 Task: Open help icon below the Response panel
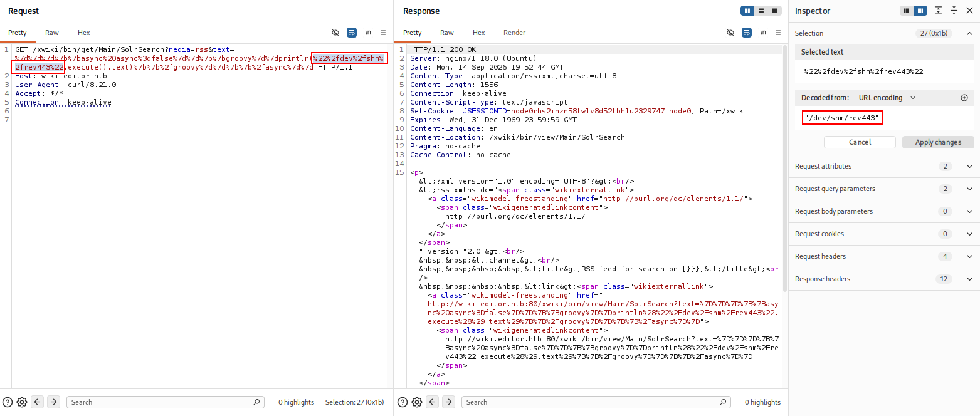tap(403, 402)
